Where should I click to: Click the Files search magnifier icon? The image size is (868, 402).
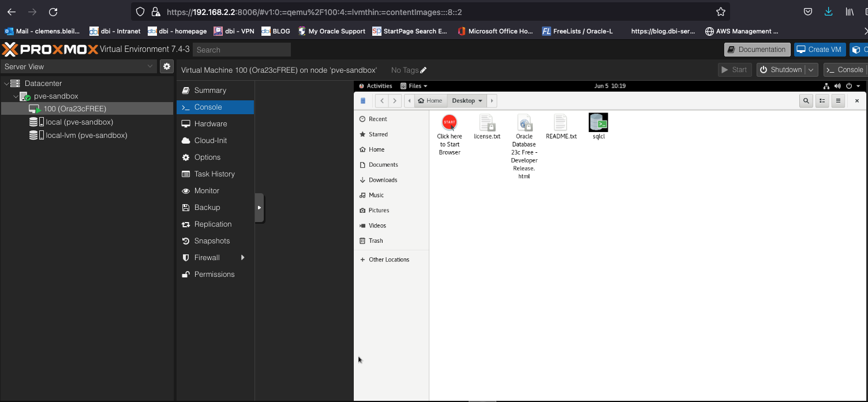click(x=806, y=101)
